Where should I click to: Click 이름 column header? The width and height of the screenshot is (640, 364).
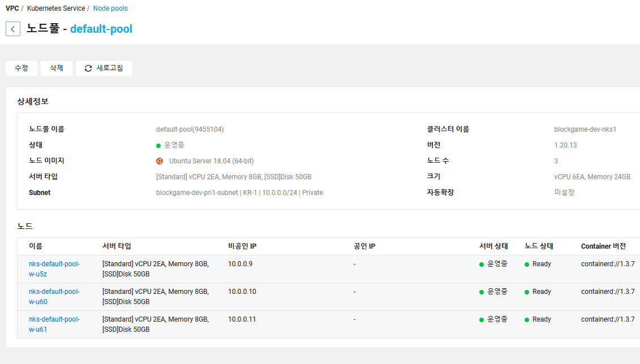pyautogui.click(x=36, y=246)
